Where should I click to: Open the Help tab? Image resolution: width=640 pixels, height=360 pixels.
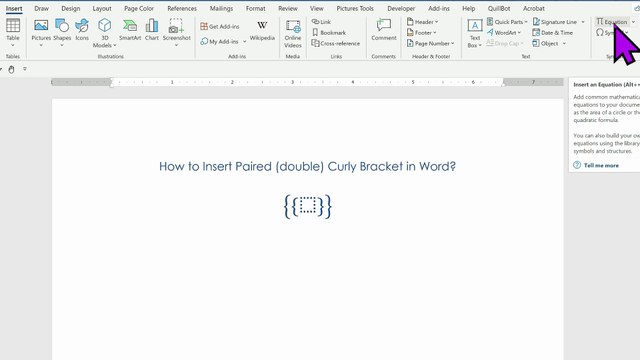469,8
